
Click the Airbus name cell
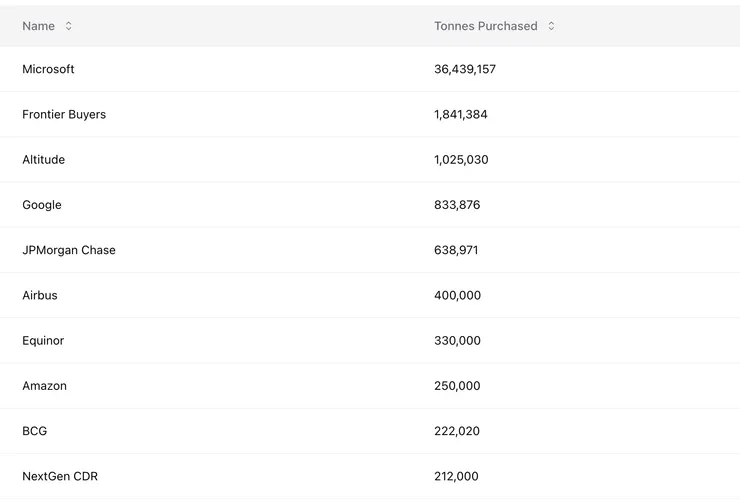point(40,295)
